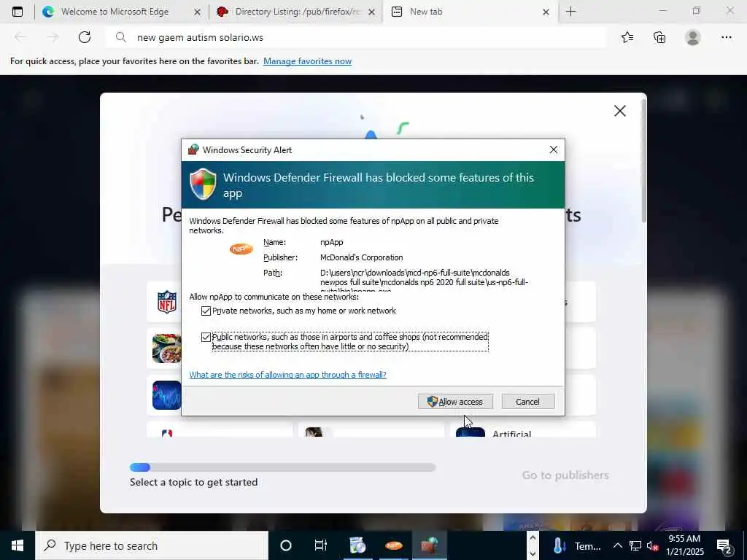747x560 pixels.
Task: Open the Windows Start menu
Action: 18,545
